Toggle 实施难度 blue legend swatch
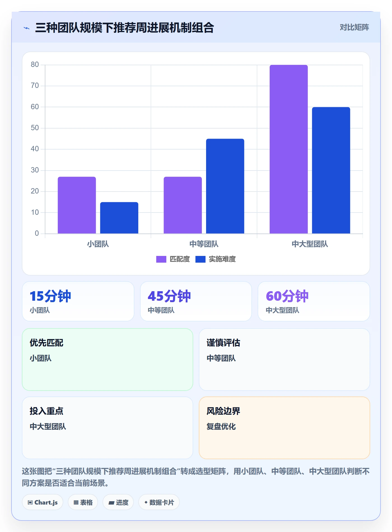The image size is (392, 532). pyautogui.click(x=200, y=259)
